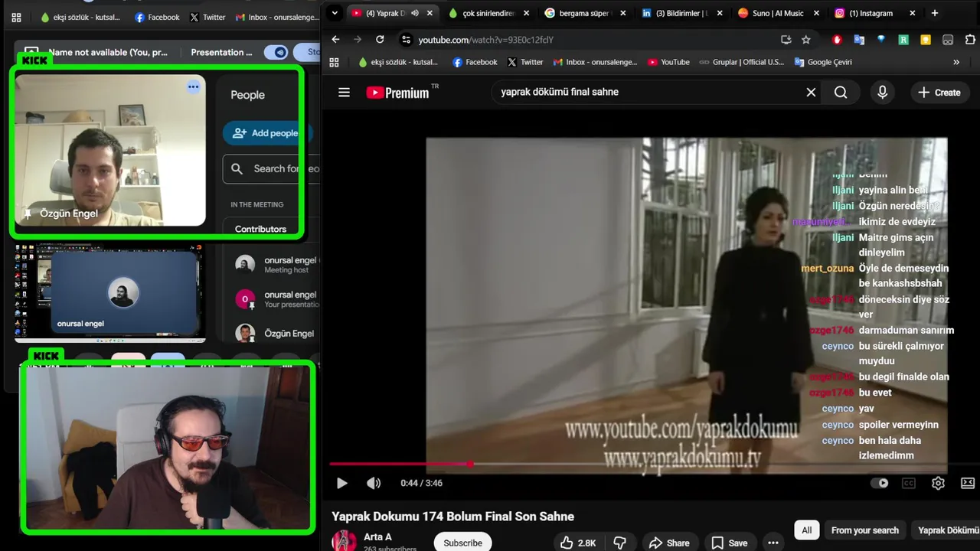Click speaker icon on the Yaprak tab

point(415,13)
